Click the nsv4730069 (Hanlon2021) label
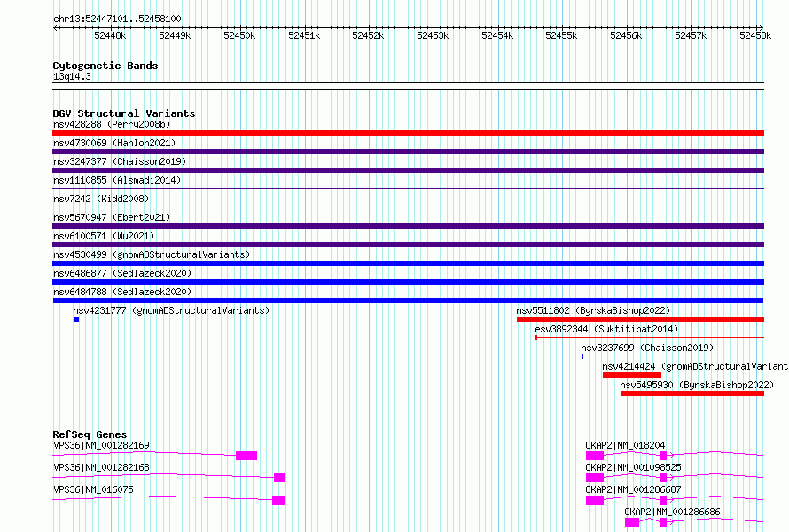 pyautogui.click(x=114, y=143)
